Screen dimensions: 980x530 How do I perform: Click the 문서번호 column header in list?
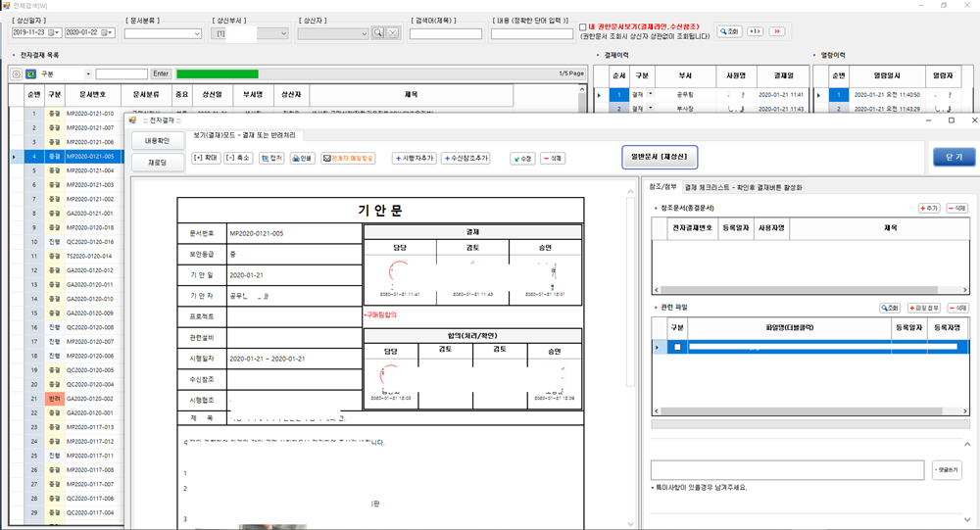tap(92, 94)
